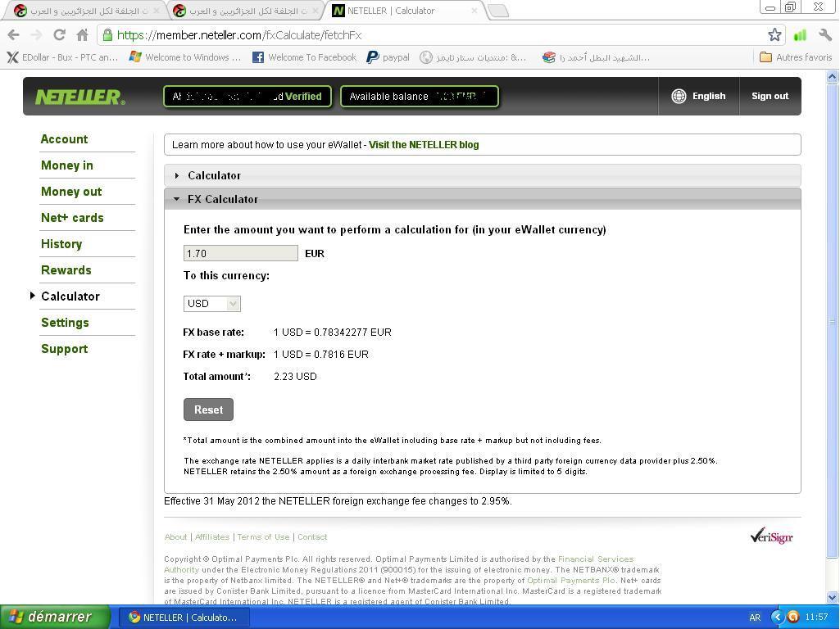Open the browser home page icon
Image resolution: width=840 pixels, height=629 pixels.
coord(82,35)
